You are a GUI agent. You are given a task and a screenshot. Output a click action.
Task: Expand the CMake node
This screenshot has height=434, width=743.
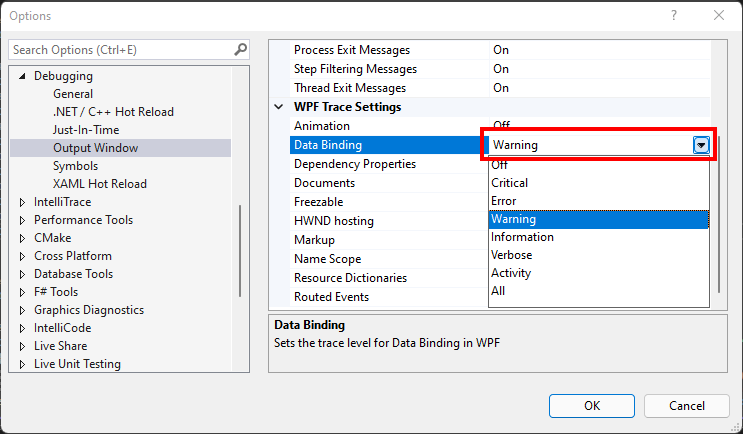pyautogui.click(x=22, y=238)
